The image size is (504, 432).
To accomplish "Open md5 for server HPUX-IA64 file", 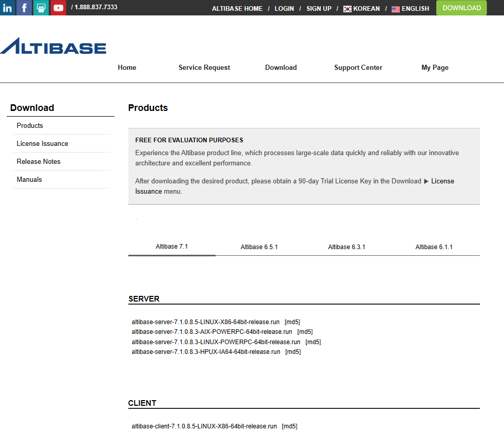I will 293,352.
